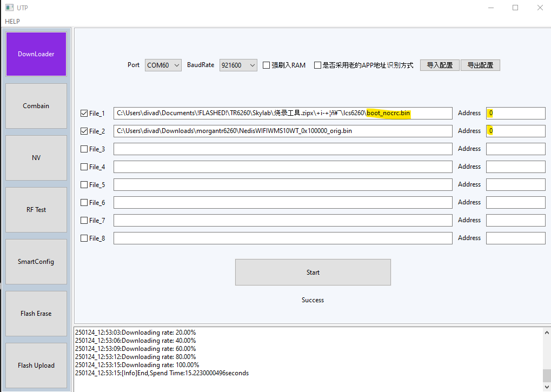Click the 导入配置 button
551x392 pixels.
[x=440, y=65]
